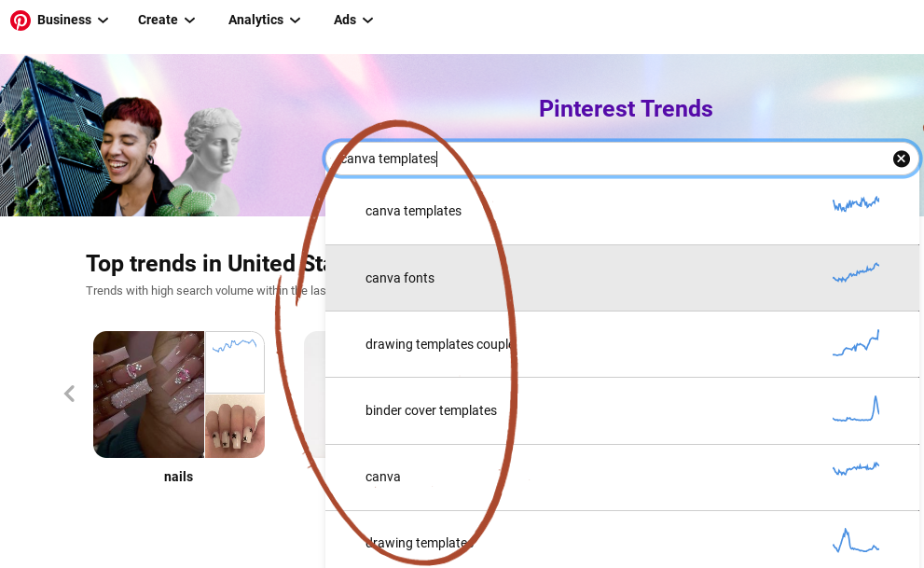Pick 'drawing templates couple' suggestion
Image resolution: width=924 pixels, height=568 pixels.
pos(622,344)
